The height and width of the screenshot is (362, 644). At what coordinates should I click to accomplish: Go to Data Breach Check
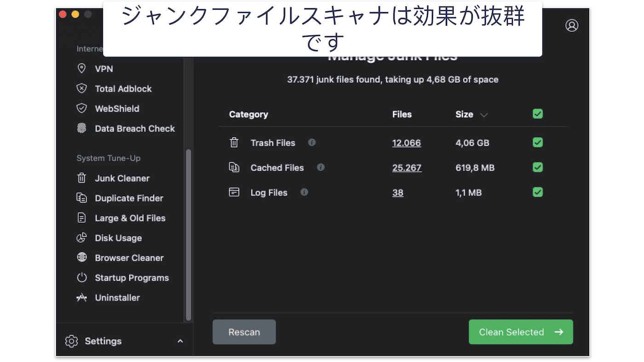pos(135,129)
